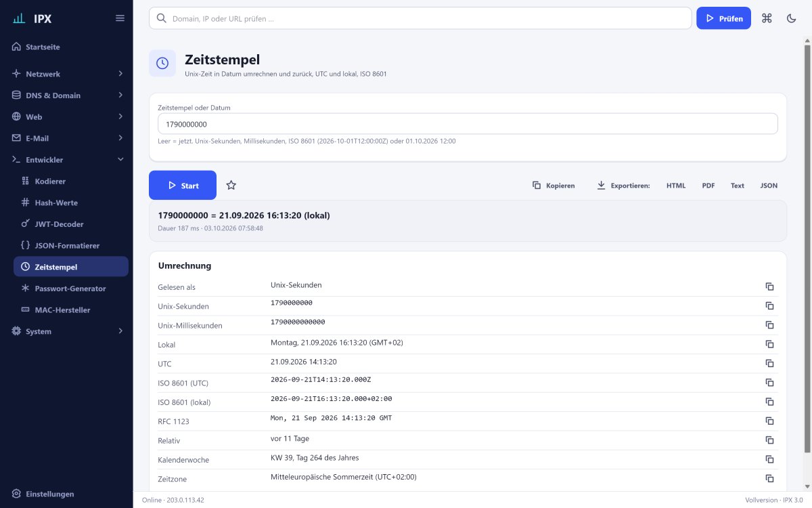This screenshot has height=508, width=812.
Task: Click the search magnifier icon
Action: (x=161, y=18)
